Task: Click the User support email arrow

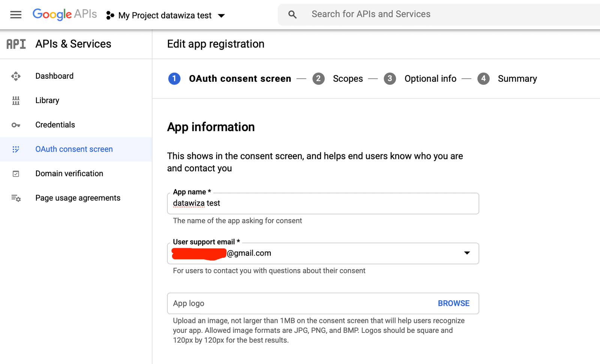Action: pyautogui.click(x=467, y=253)
